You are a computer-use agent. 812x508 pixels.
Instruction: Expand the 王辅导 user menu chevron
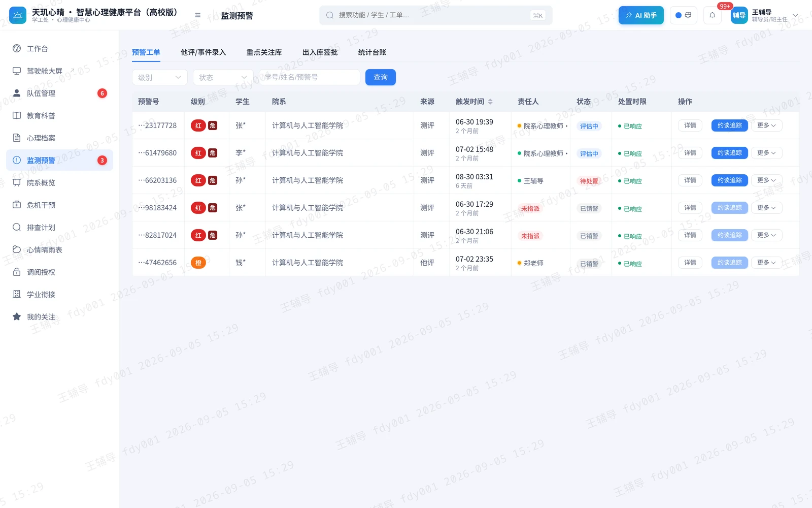click(795, 15)
